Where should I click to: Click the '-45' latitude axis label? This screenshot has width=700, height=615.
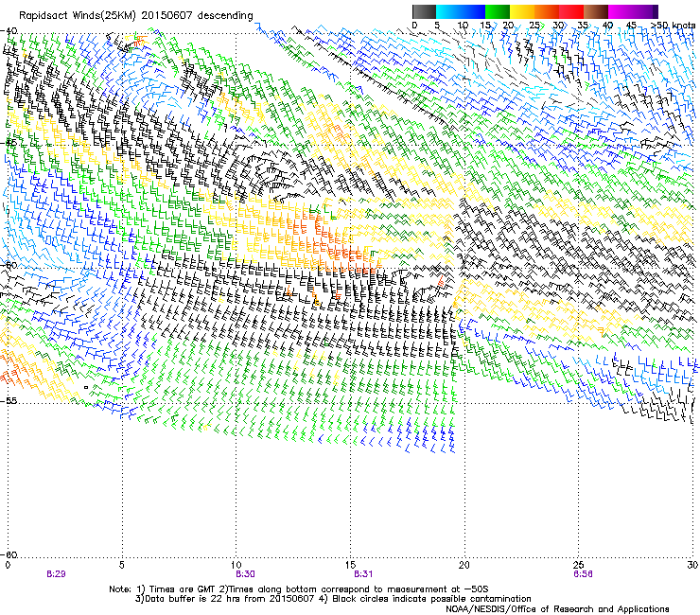click(x=9, y=143)
